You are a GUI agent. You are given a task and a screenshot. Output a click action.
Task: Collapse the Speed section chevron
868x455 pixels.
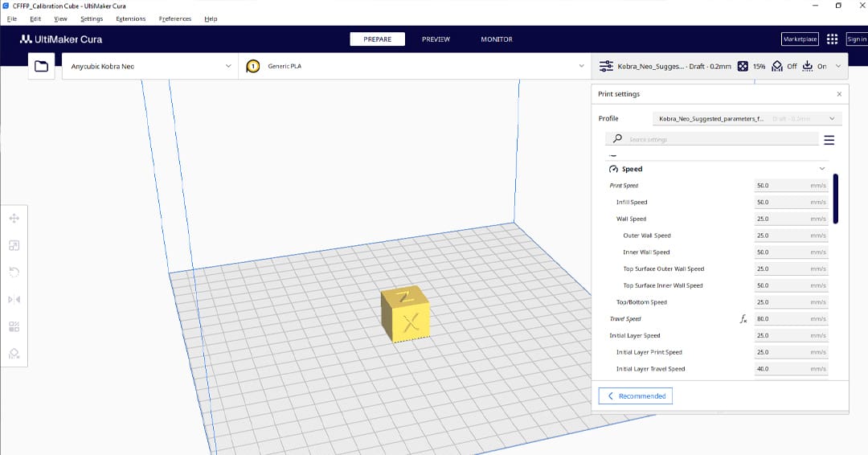pos(822,169)
